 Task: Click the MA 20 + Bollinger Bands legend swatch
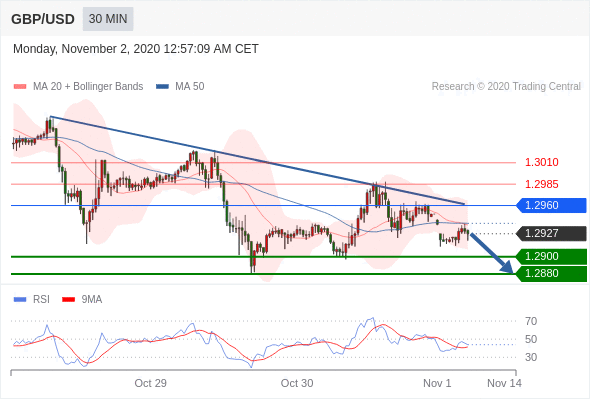click(20, 87)
